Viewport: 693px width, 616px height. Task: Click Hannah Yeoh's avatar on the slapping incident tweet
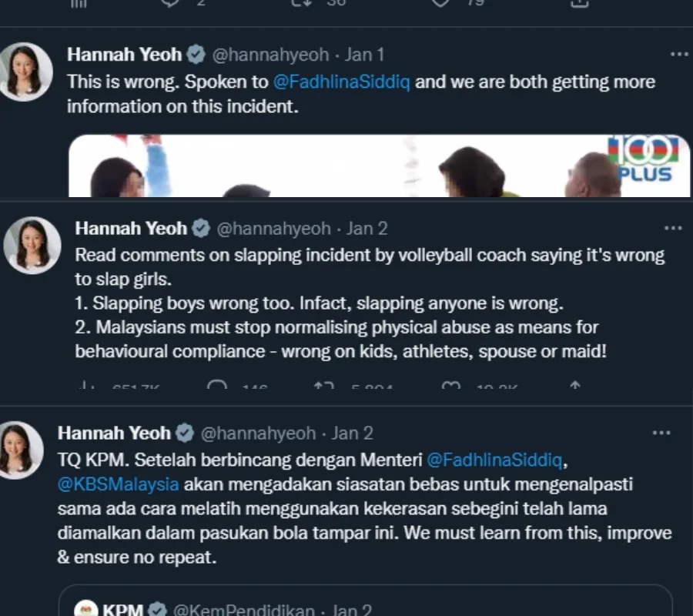coord(32,245)
